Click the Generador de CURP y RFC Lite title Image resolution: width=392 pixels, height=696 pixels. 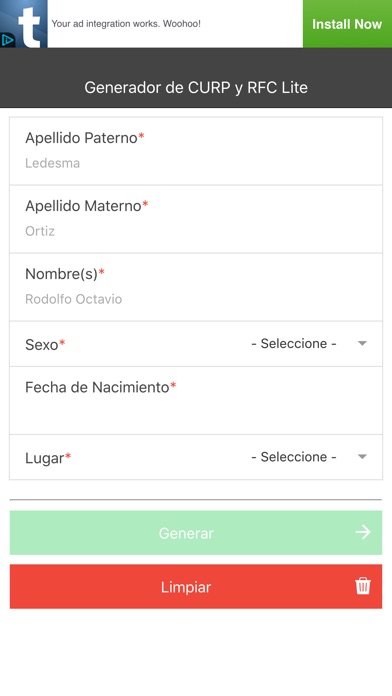(x=196, y=87)
